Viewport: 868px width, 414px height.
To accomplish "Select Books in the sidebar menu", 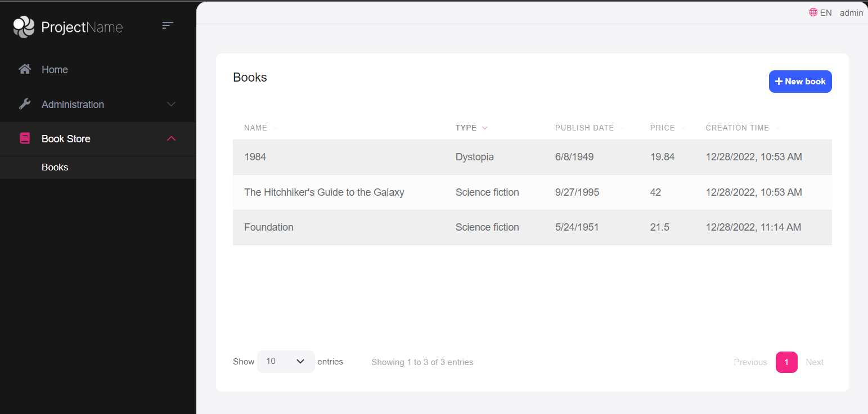I will tap(55, 167).
